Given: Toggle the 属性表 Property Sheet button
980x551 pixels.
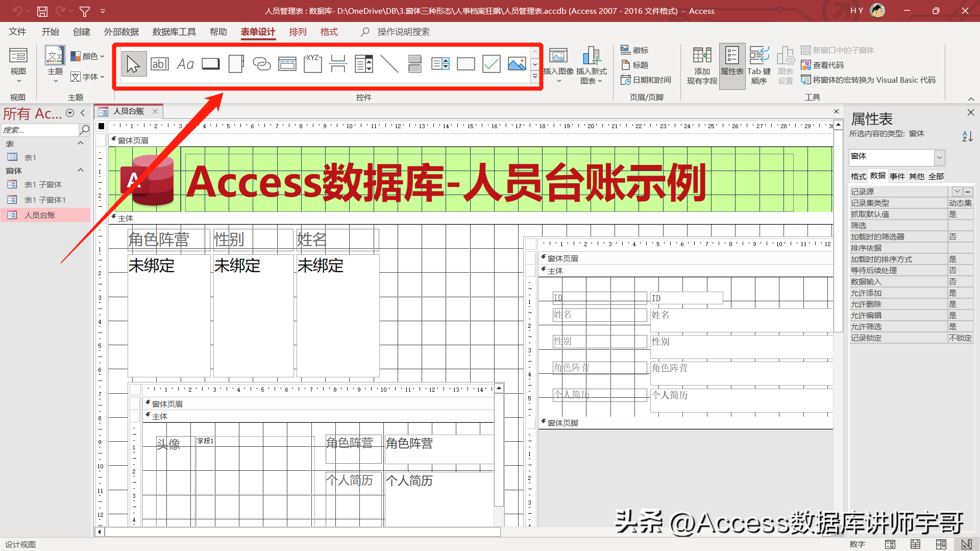Looking at the screenshot, I should [732, 65].
